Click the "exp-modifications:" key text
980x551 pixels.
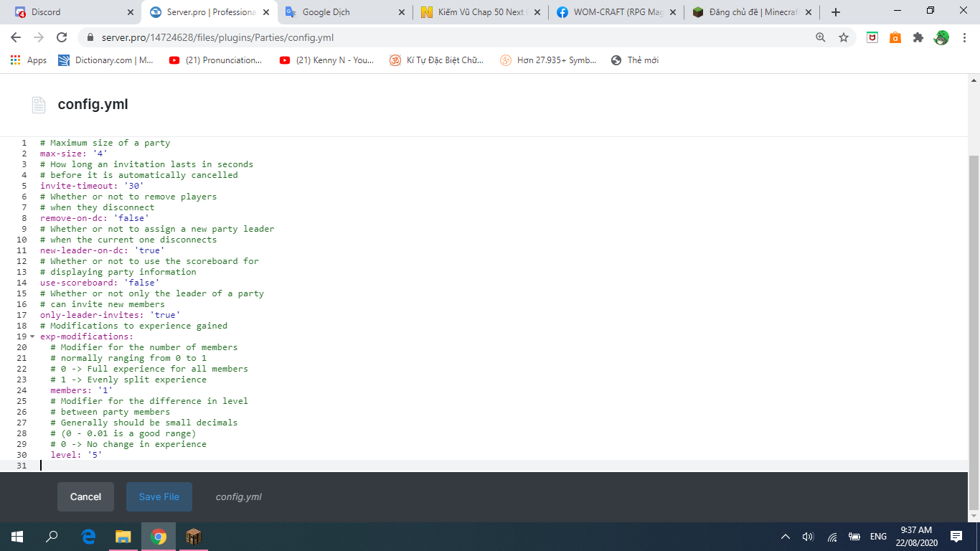(87, 336)
